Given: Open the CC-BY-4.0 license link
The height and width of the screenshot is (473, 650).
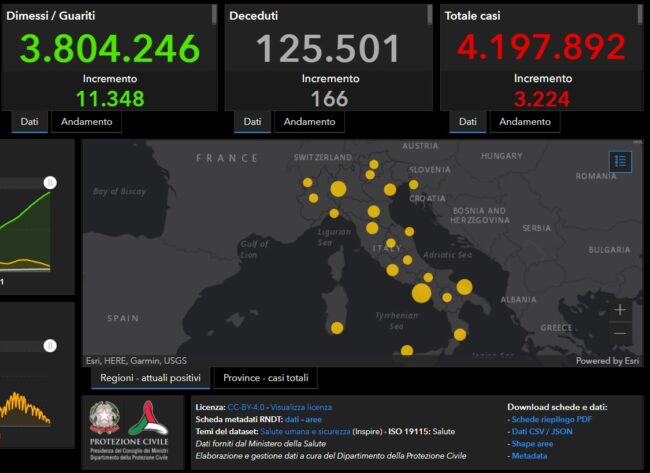Looking at the screenshot, I should click(x=246, y=408).
